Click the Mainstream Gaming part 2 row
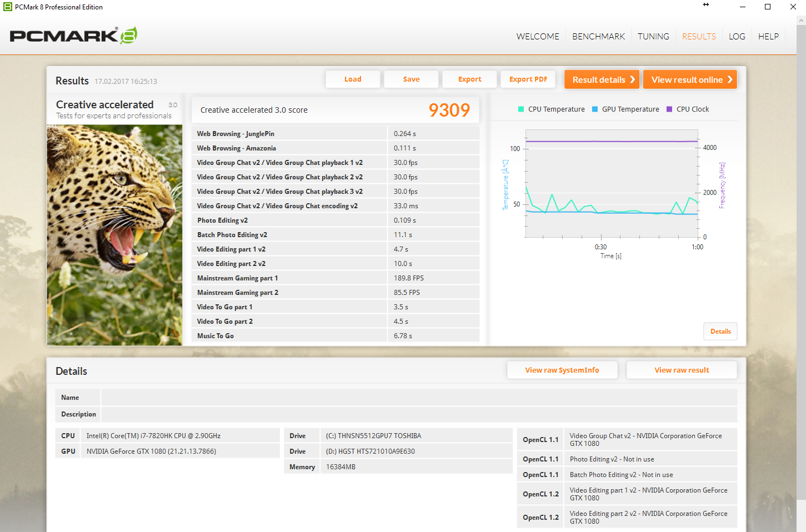 336,293
